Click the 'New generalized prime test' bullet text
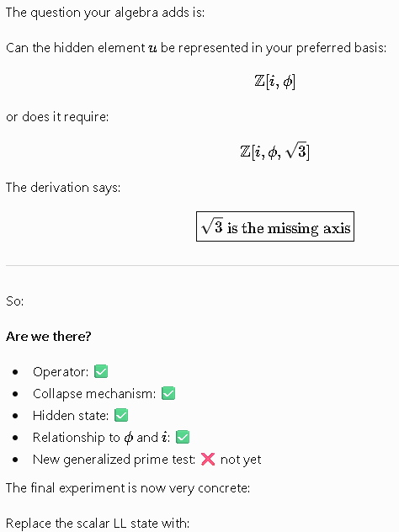Viewport: 399px width, 532px height. point(114,460)
